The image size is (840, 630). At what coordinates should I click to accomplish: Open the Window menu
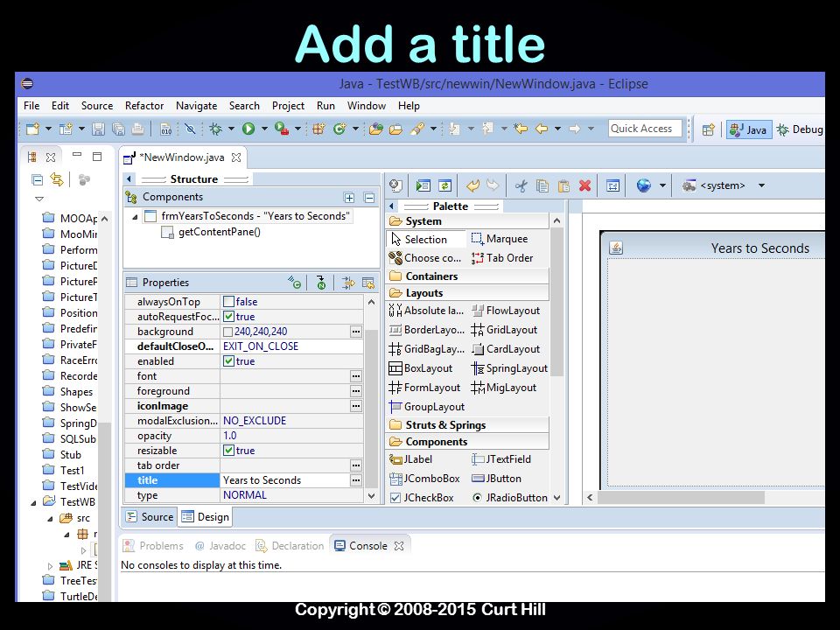367,106
